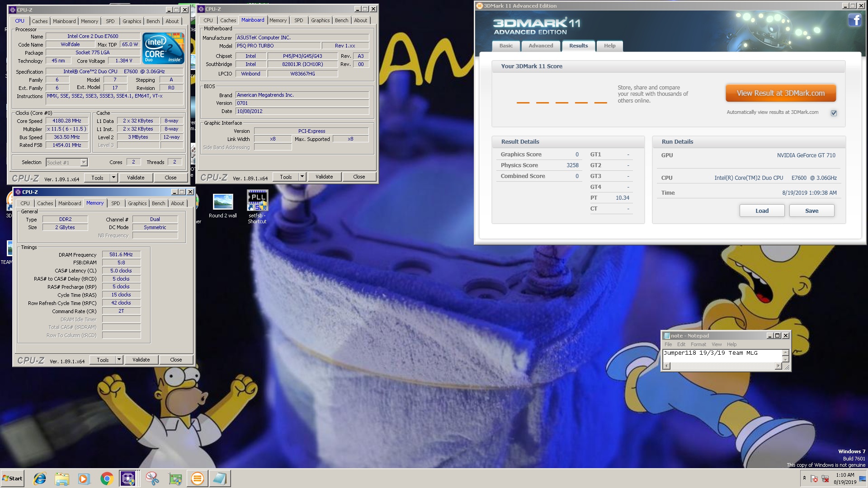
Task: Switch to CPU-Z taskbar icon
Action: tap(128, 479)
